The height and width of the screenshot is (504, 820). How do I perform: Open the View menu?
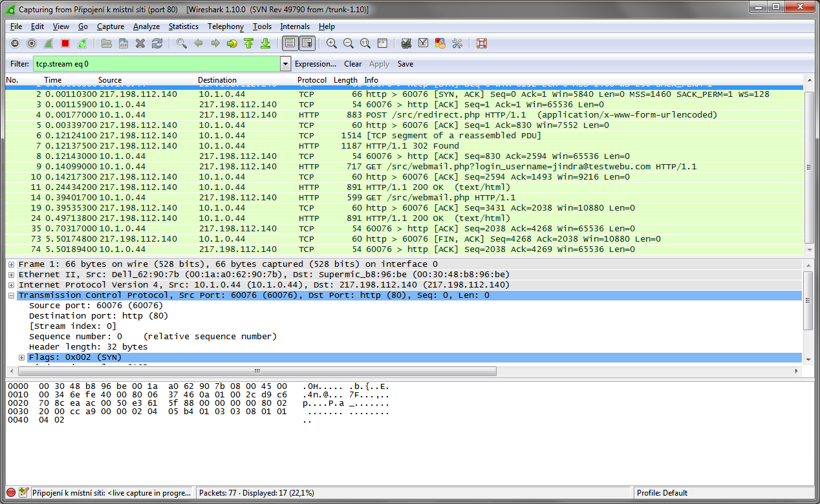pos(61,26)
